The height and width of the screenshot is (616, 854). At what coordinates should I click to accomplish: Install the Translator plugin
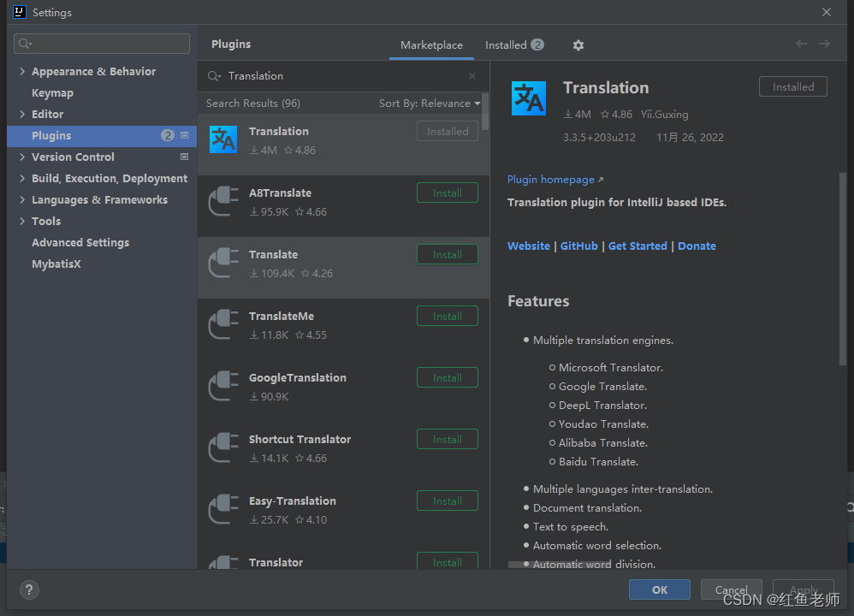pyautogui.click(x=448, y=561)
